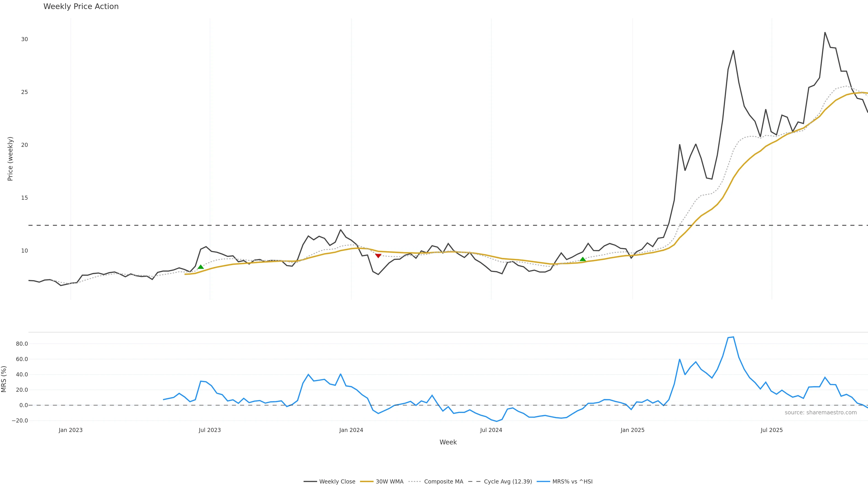868x488 pixels.
Task: Click the 30 price axis tick label
Action: tap(25, 39)
